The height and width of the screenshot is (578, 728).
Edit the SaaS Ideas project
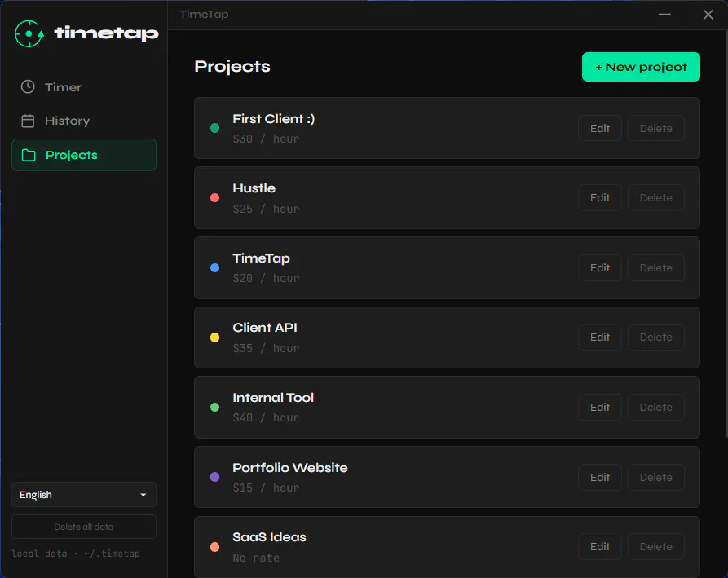(600, 546)
